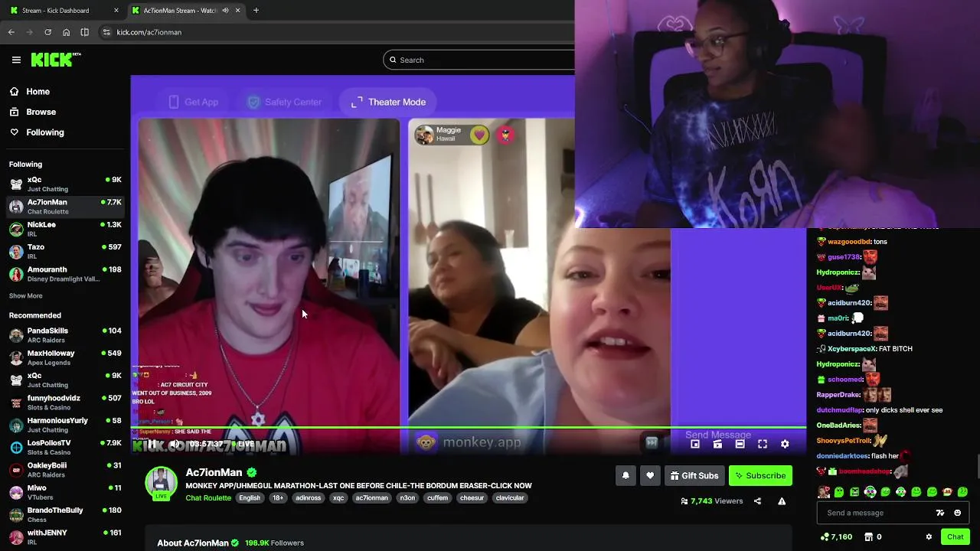Toggle the browser side panel icon

click(85, 32)
